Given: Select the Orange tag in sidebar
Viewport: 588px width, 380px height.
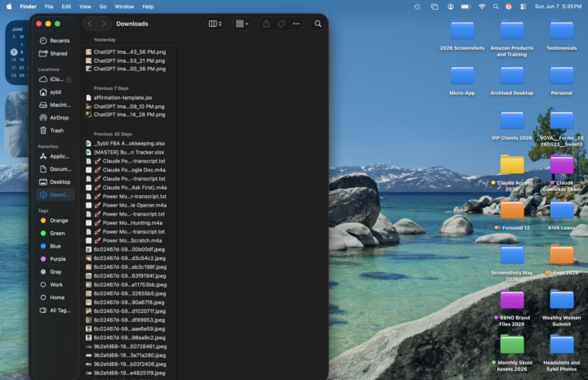Looking at the screenshot, I should tap(55, 221).
